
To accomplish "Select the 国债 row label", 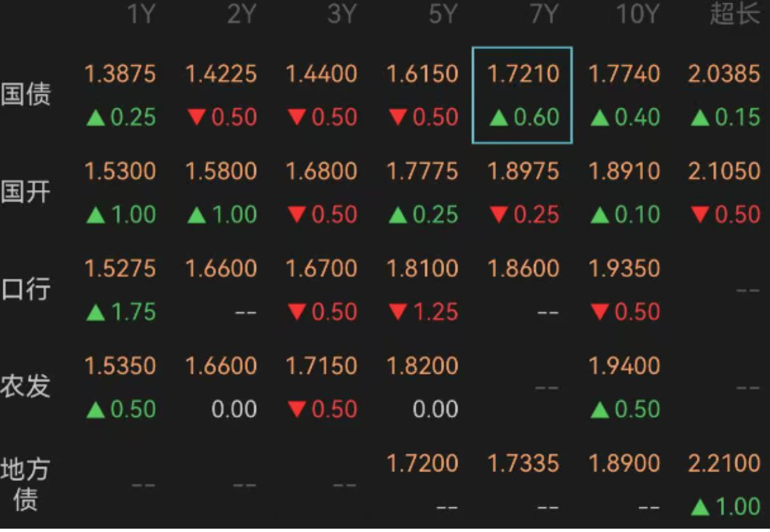I will click(x=25, y=94).
